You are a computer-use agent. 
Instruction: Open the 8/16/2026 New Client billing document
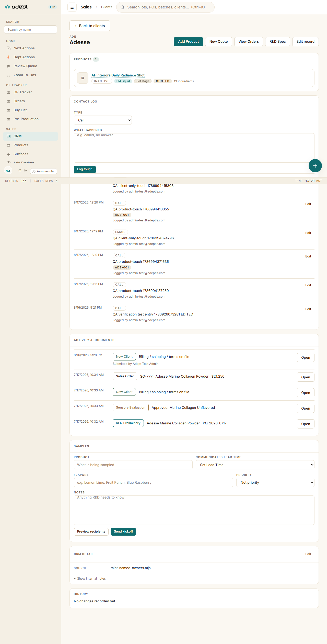pos(306,357)
